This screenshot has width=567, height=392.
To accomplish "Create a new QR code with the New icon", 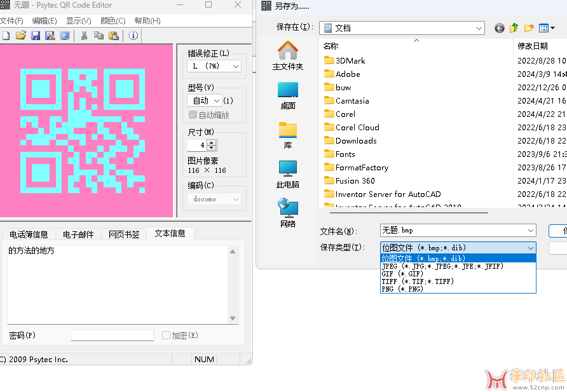I will tap(6, 36).
